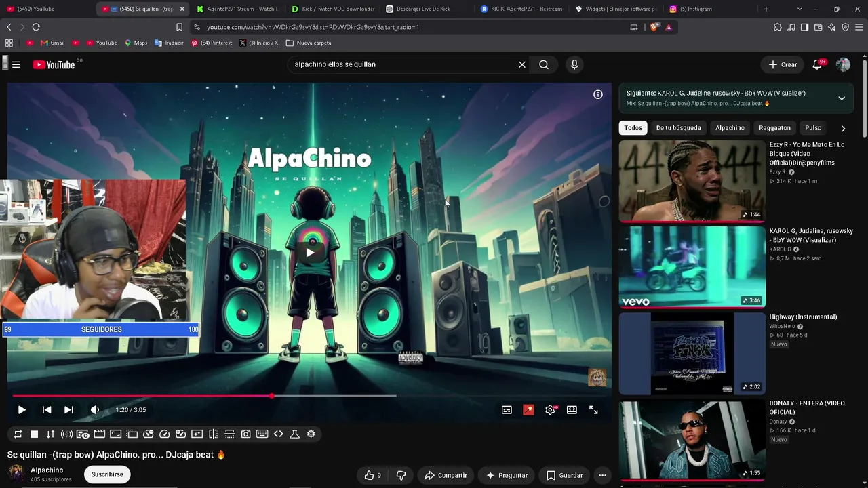This screenshot has width=868, height=488.
Task: Open Ezzy R video thumbnail
Action: [x=692, y=181]
